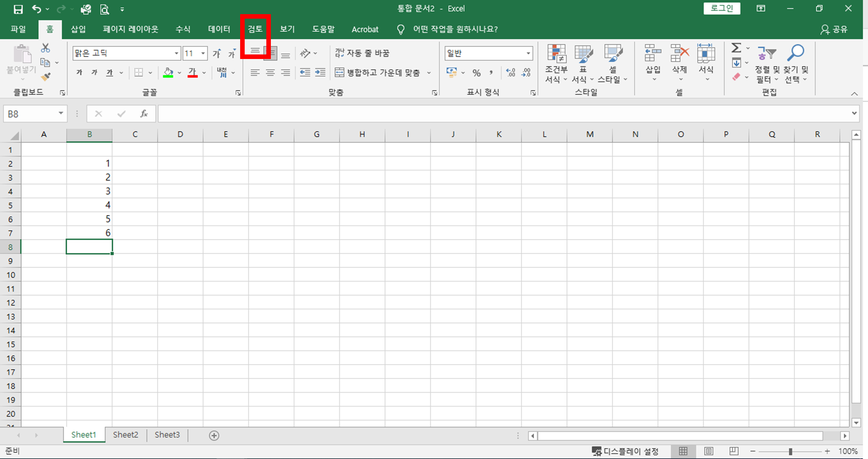Open 조건부 서식 conditional formatting
The width and height of the screenshot is (868, 459).
556,64
